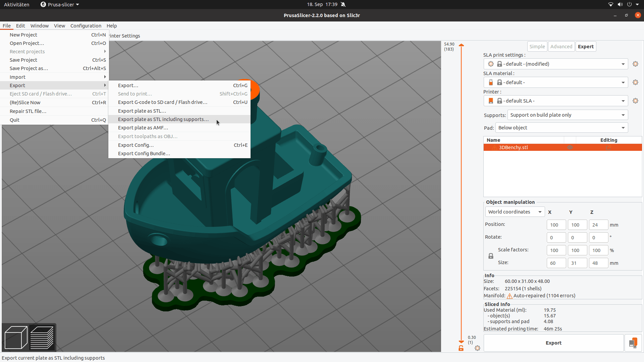Click the Position Z input field

[598, 225]
